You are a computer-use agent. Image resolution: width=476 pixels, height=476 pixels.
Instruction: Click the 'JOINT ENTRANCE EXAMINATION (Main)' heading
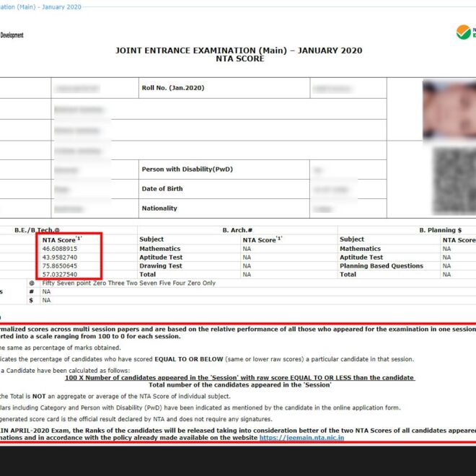(x=239, y=50)
